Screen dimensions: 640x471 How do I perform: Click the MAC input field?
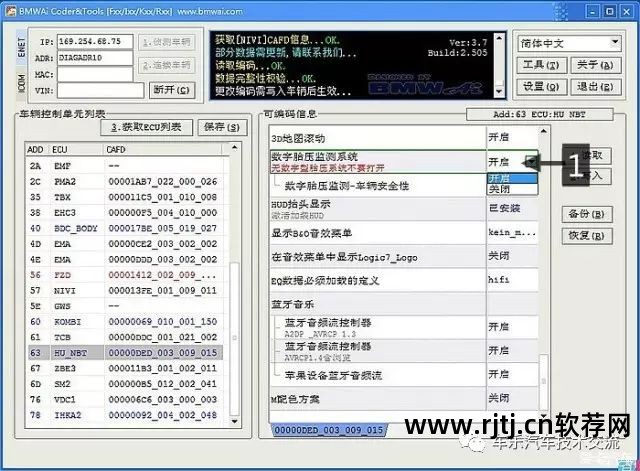tap(95, 74)
